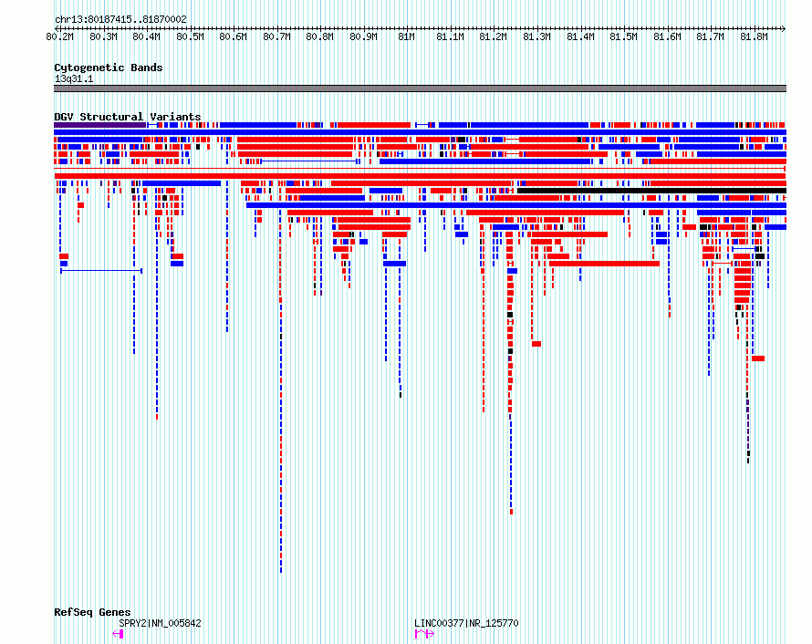Click the purple variant bar at track start
Viewport: 812px width, 644px height.
[100, 125]
